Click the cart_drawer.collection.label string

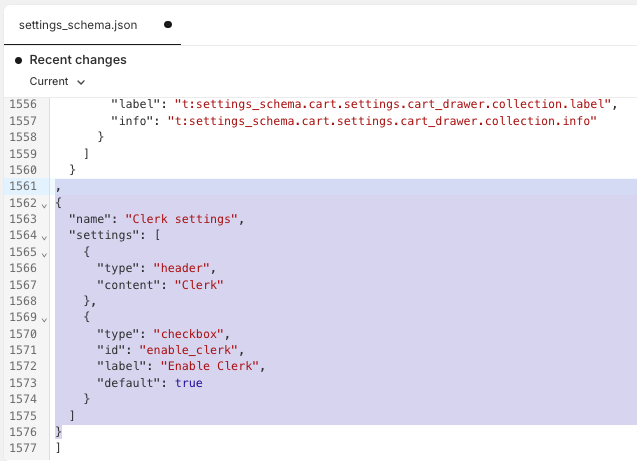(393, 104)
